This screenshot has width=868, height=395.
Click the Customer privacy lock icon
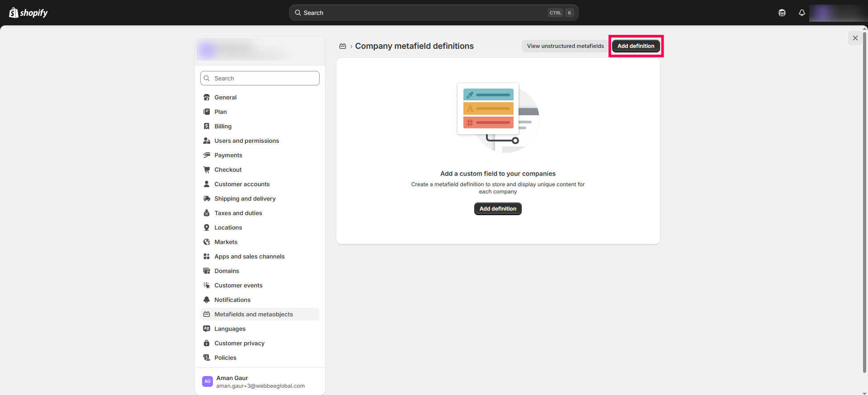[207, 343]
